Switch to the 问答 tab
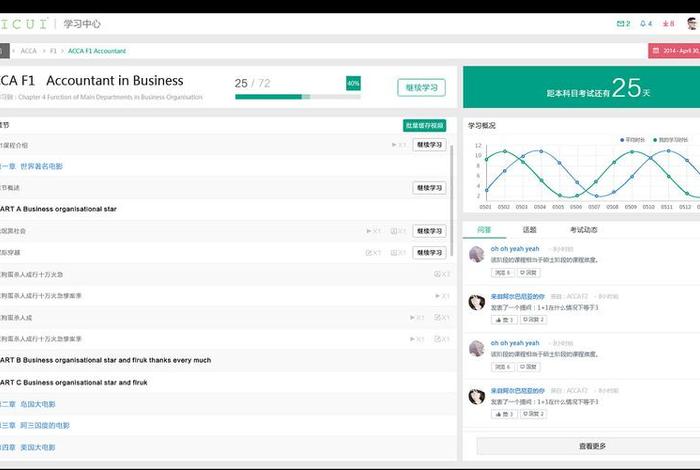This screenshot has width=700, height=470. [484, 230]
